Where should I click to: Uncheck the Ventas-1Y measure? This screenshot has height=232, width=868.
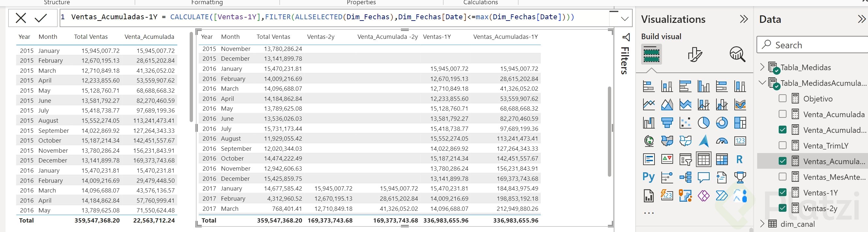coord(782,193)
